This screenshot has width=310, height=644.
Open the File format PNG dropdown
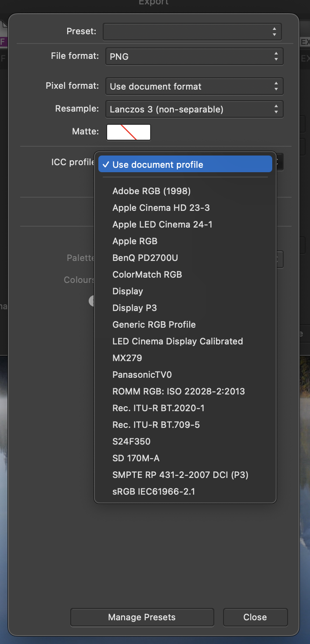click(x=194, y=57)
